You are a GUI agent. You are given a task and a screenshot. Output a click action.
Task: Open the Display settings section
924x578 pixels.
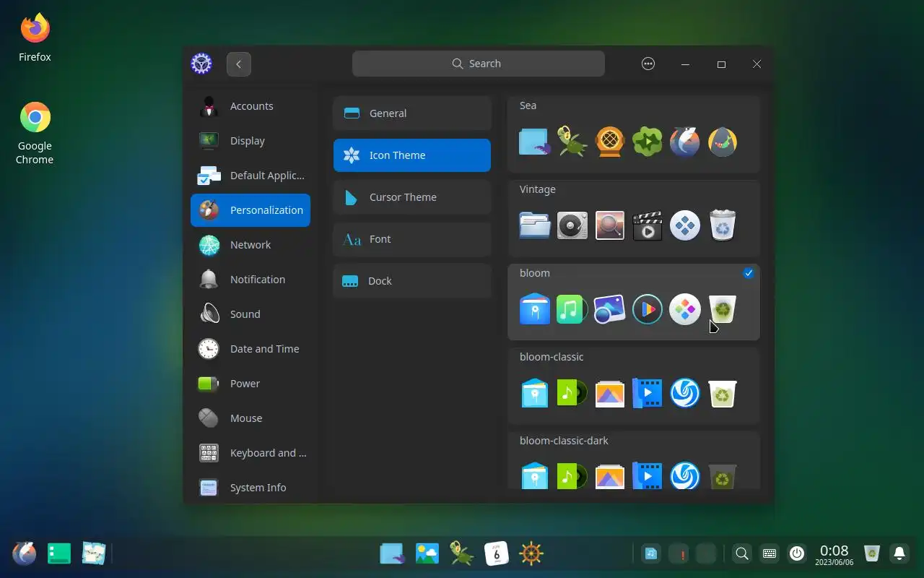click(250, 141)
